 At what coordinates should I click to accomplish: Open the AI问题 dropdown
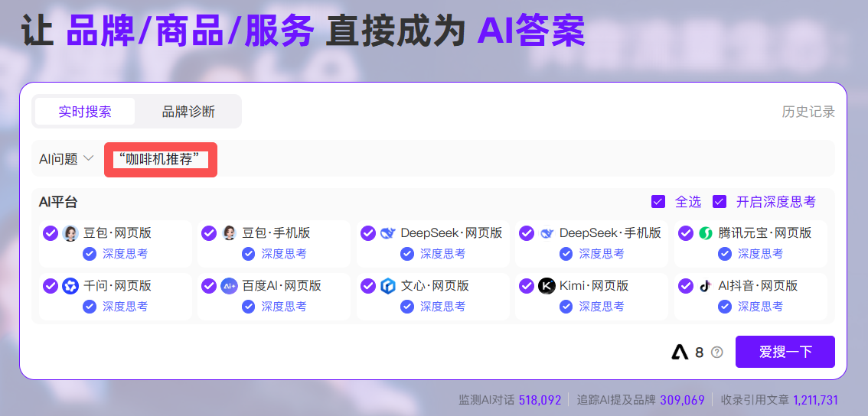pyautogui.click(x=67, y=159)
